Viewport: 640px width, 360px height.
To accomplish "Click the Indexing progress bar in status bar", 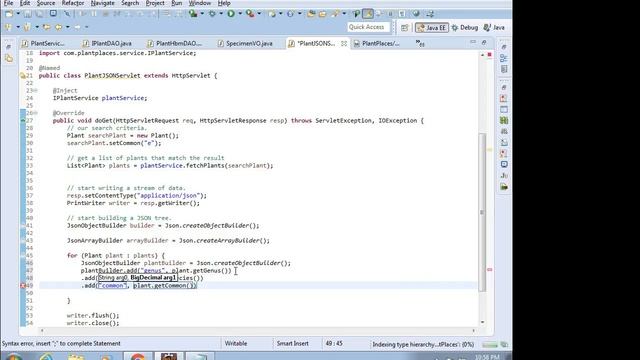I will pyautogui.click(x=490, y=344).
